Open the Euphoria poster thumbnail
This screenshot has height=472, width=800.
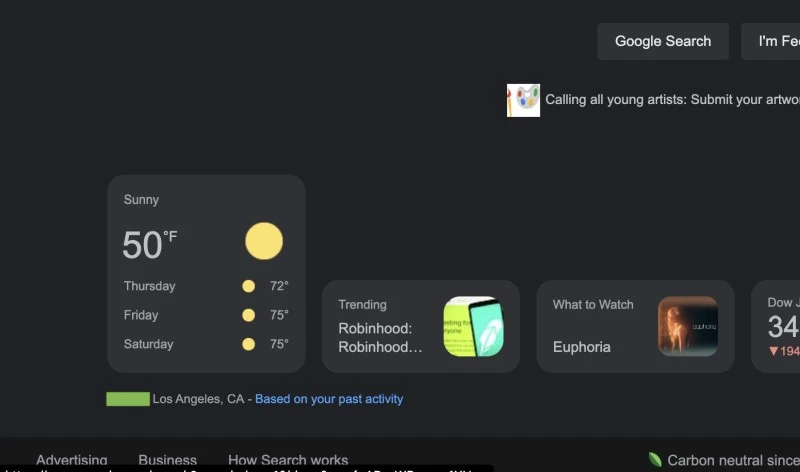point(688,326)
